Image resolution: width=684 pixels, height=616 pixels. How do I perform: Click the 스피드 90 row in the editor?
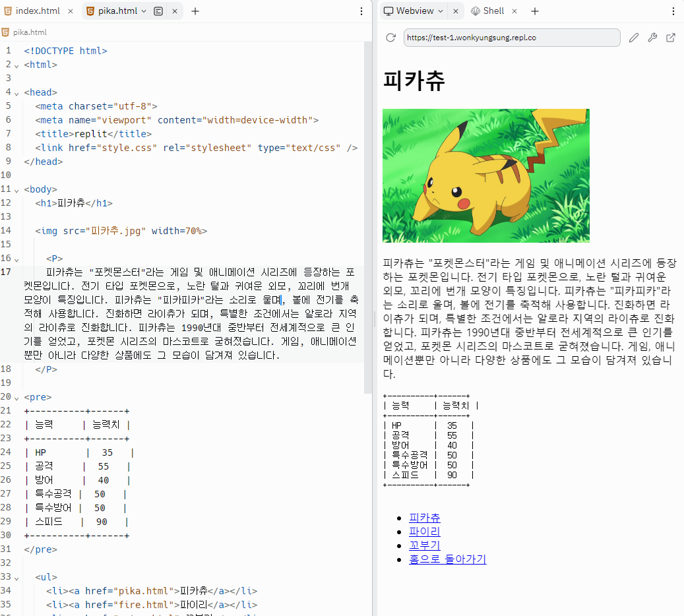click(x=77, y=522)
